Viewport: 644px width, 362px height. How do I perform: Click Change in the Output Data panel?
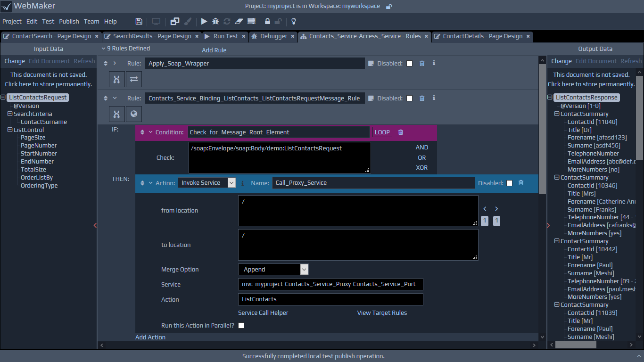click(x=561, y=61)
